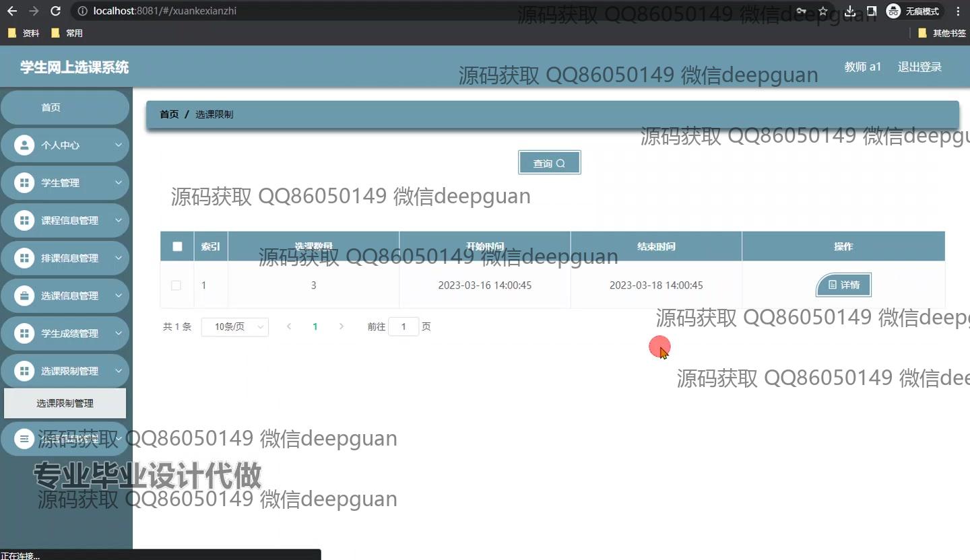Viewport: 970px width, 560px height.
Task: Click the 首页 breadcrumb link
Action: (169, 114)
